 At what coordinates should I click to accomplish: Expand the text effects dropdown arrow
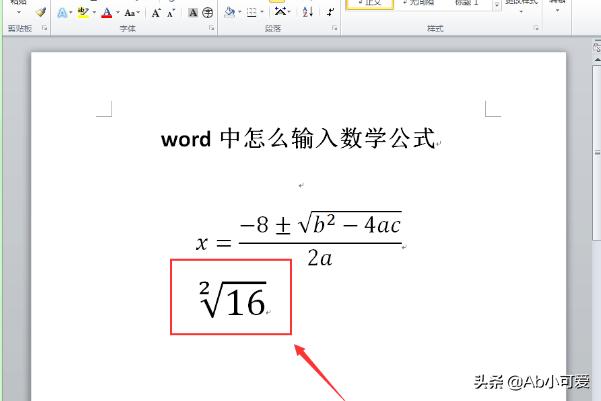point(71,13)
